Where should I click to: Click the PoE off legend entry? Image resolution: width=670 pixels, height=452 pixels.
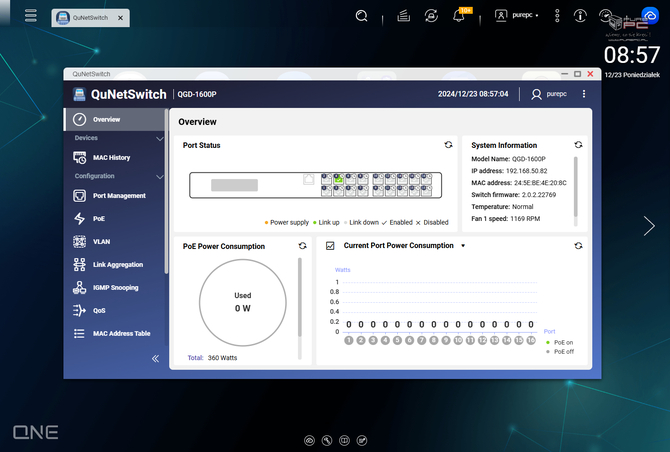point(560,352)
